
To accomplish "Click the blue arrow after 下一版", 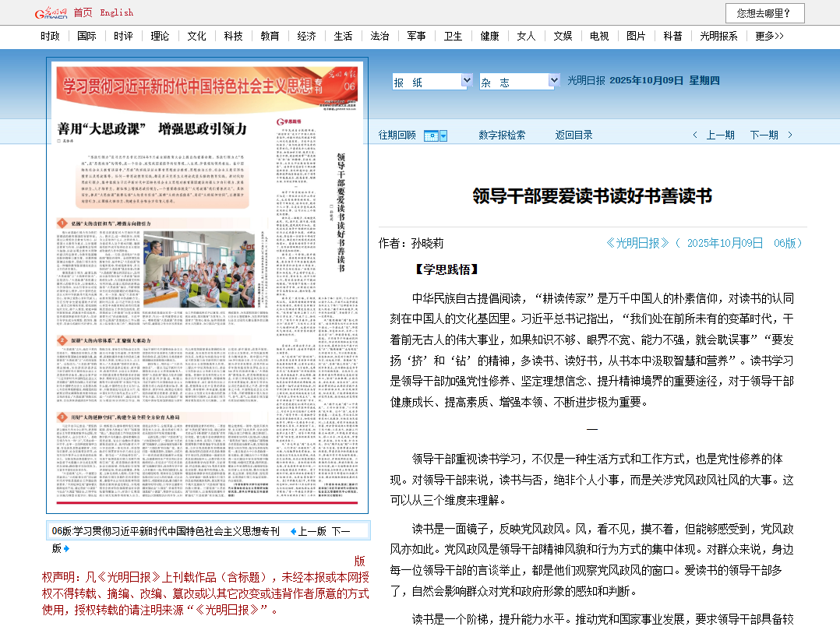I will (x=67, y=548).
